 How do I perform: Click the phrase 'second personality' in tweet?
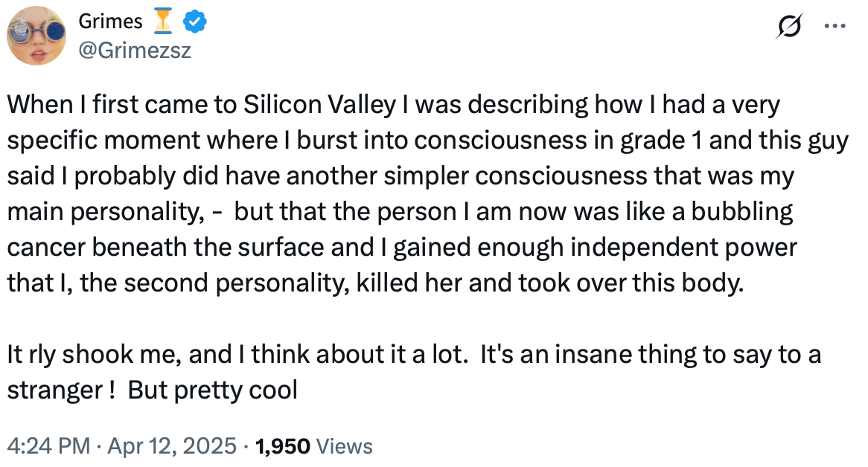pyautogui.click(x=237, y=283)
